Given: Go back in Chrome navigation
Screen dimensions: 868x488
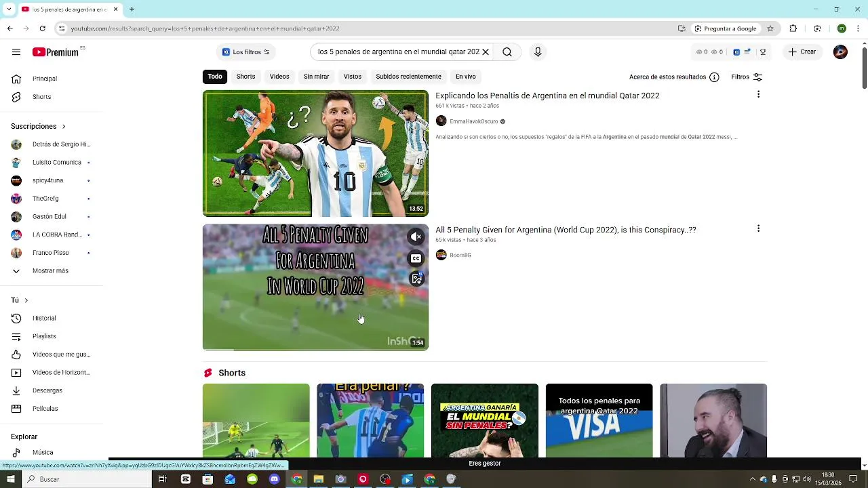Looking at the screenshot, I should tap(10, 28).
